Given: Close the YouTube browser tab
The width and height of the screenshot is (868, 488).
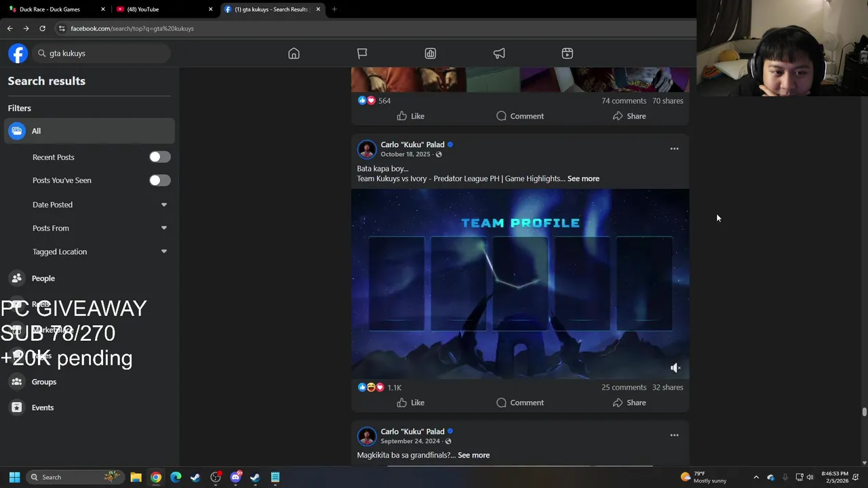Looking at the screenshot, I should (x=210, y=9).
